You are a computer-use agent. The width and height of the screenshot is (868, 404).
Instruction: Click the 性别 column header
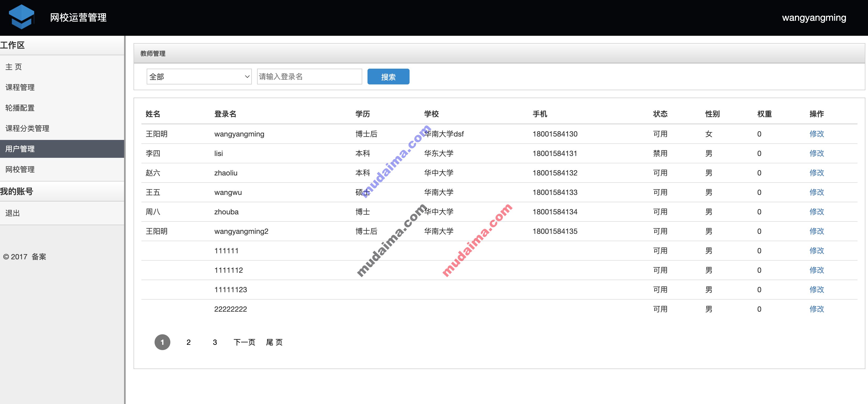(x=712, y=114)
